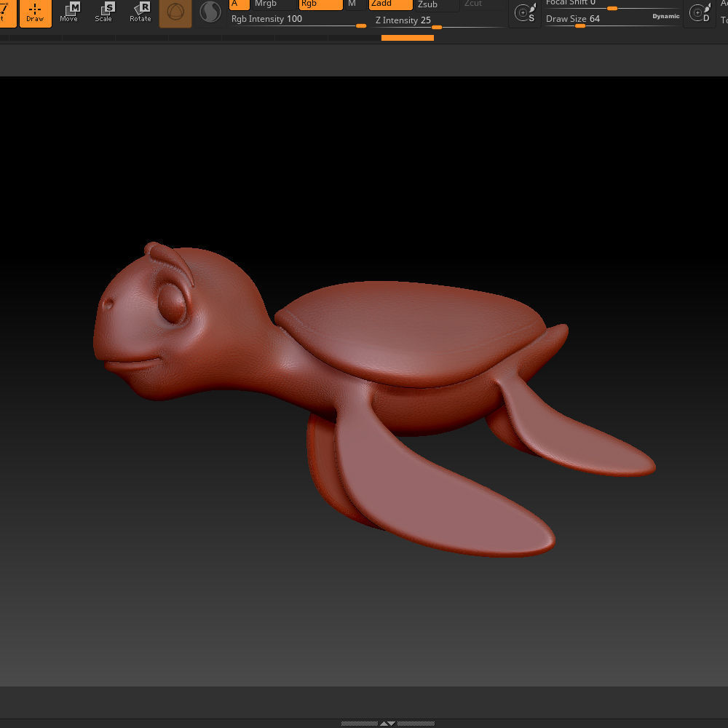Click the turtle's eye on the model
728x728 pixels.
point(172,303)
